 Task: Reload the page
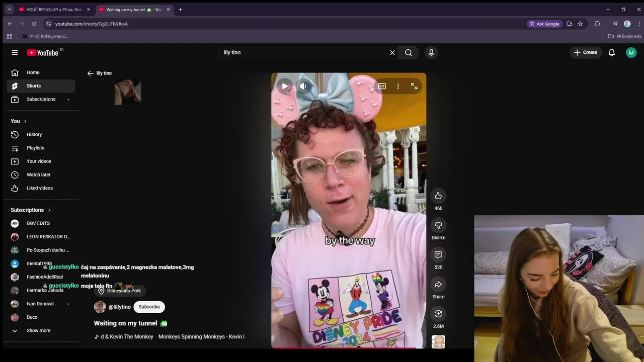point(34,24)
